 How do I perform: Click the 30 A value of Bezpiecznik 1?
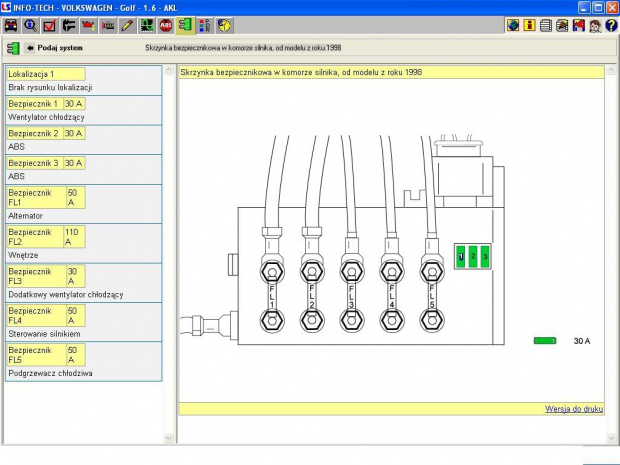74,104
